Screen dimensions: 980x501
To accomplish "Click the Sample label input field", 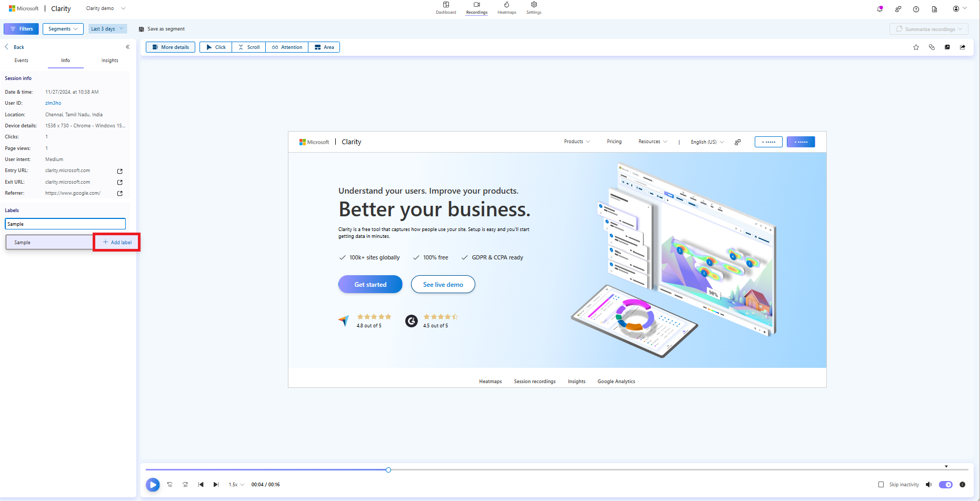I will point(65,224).
